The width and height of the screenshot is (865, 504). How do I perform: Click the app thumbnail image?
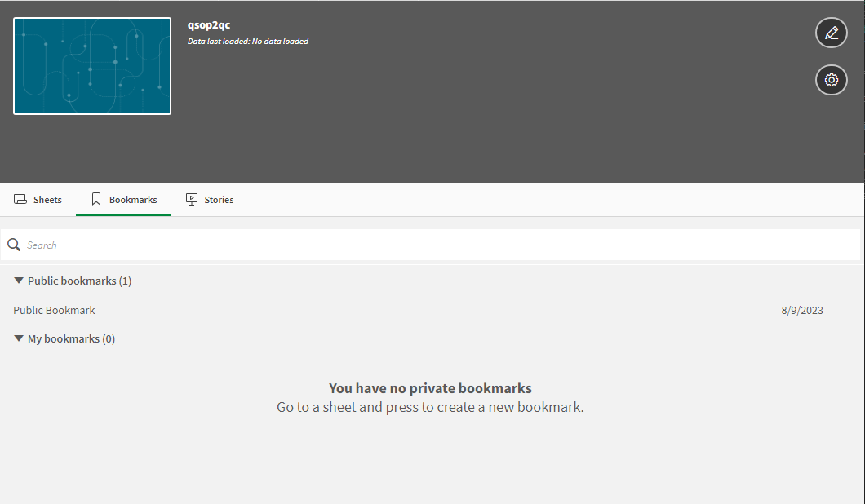pos(92,66)
